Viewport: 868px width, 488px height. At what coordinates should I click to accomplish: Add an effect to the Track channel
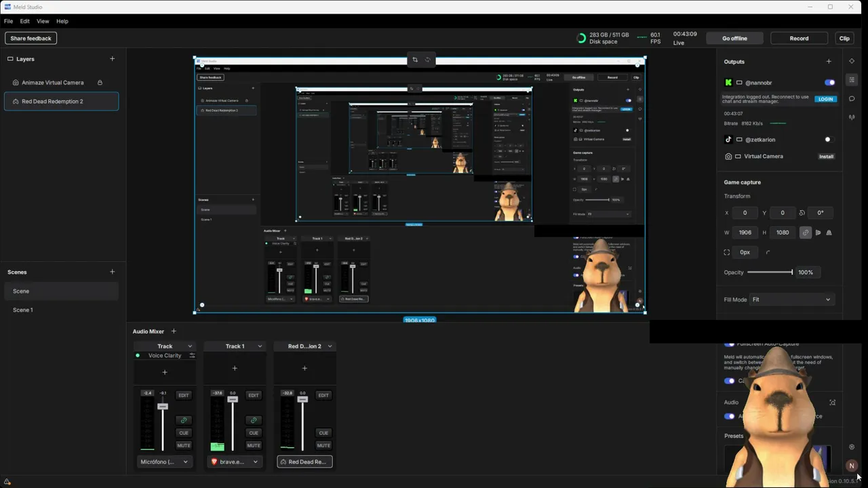(165, 372)
